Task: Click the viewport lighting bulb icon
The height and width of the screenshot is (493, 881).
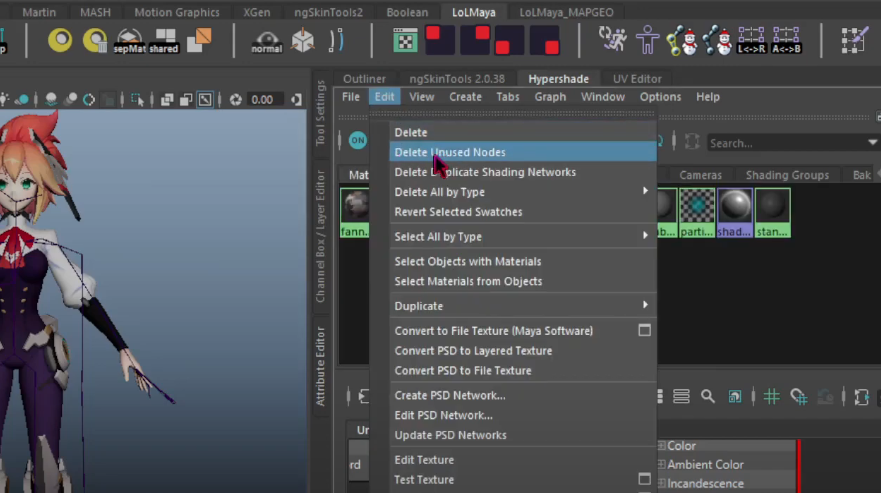Action: click(4, 99)
